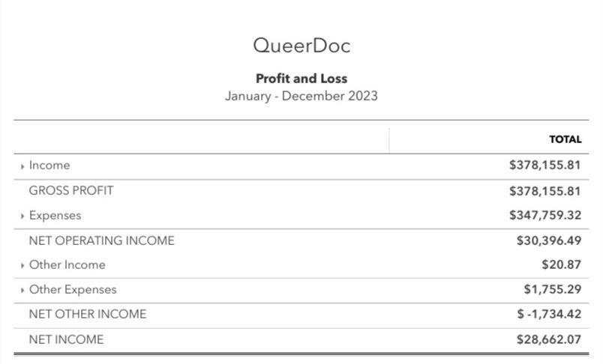Click the GROSS PROFIT row label
Image resolution: width=603 pixels, height=364 pixels.
tap(70, 190)
